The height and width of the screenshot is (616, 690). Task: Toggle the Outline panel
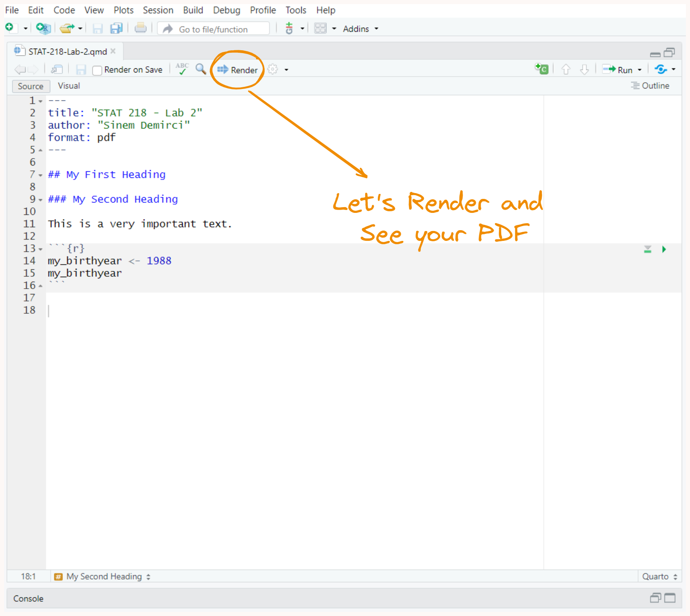(650, 86)
